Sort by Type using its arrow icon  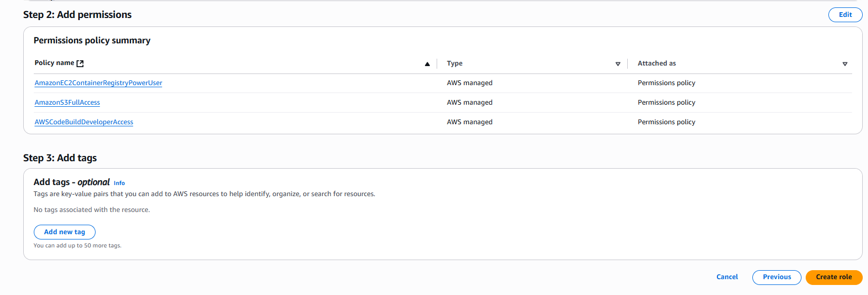pos(618,64)
